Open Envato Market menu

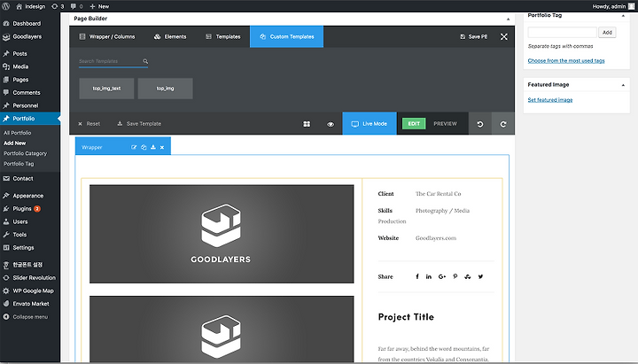31,304
